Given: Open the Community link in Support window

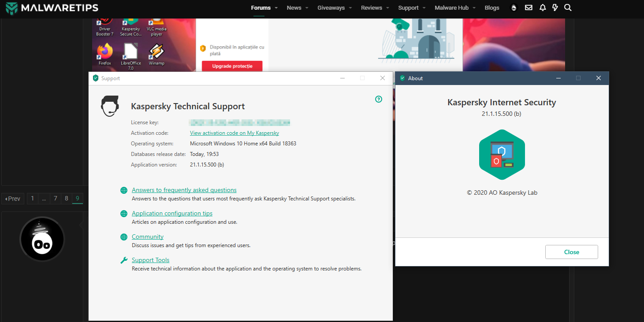Looking at the screenshot, I should tap(148, 237).
